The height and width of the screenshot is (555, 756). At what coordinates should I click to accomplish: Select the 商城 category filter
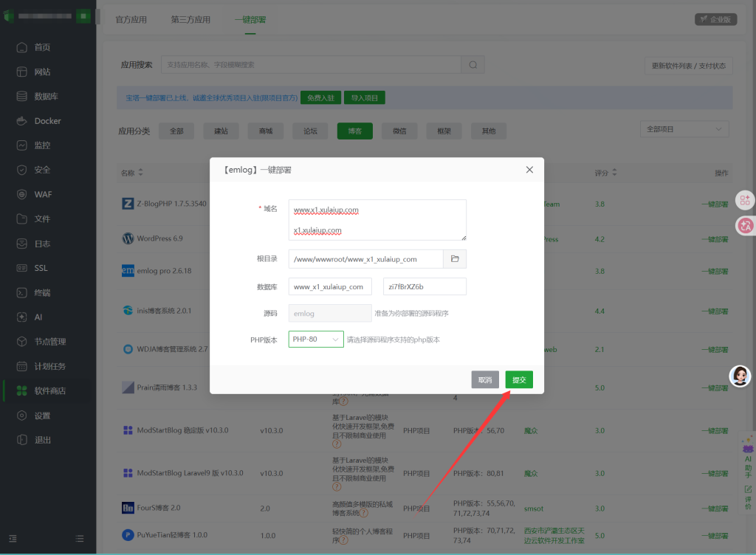[x=266, y=131]
